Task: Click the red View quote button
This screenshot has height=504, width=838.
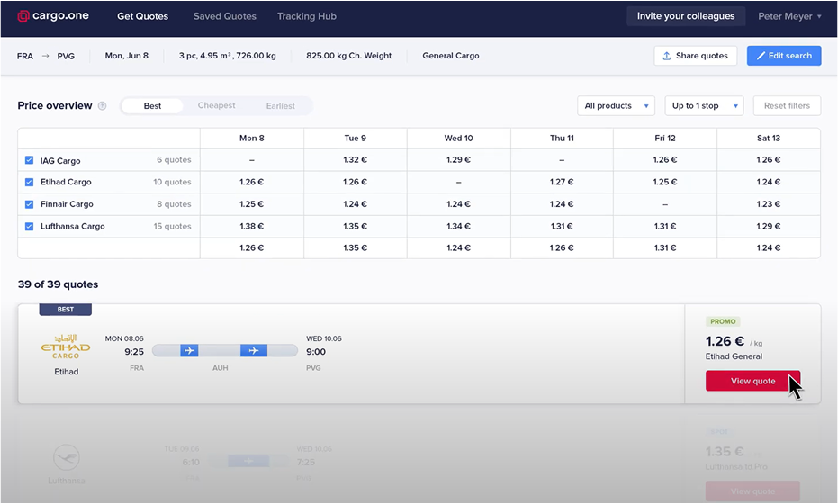Action: [752, 381]
